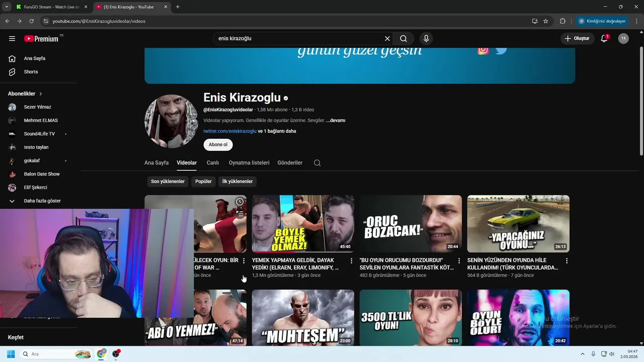Click the Enis Kirazoglu channel avatar

[171, 121]
